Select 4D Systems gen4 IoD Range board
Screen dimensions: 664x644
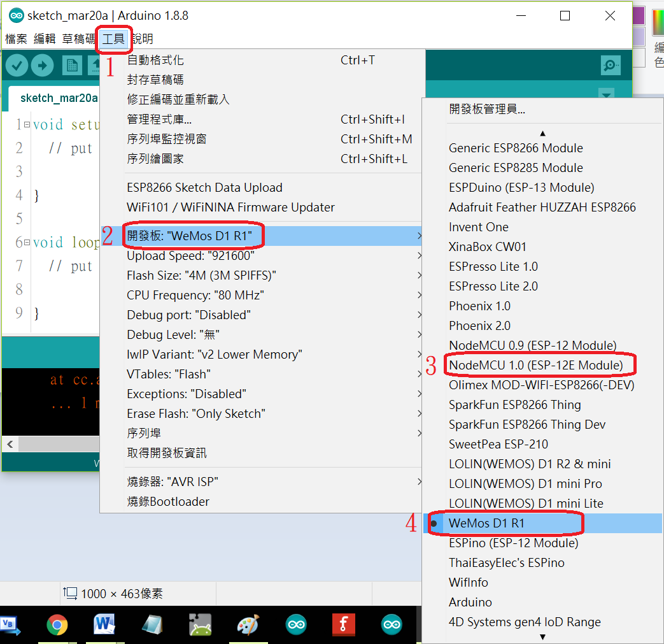coord(542,622)
